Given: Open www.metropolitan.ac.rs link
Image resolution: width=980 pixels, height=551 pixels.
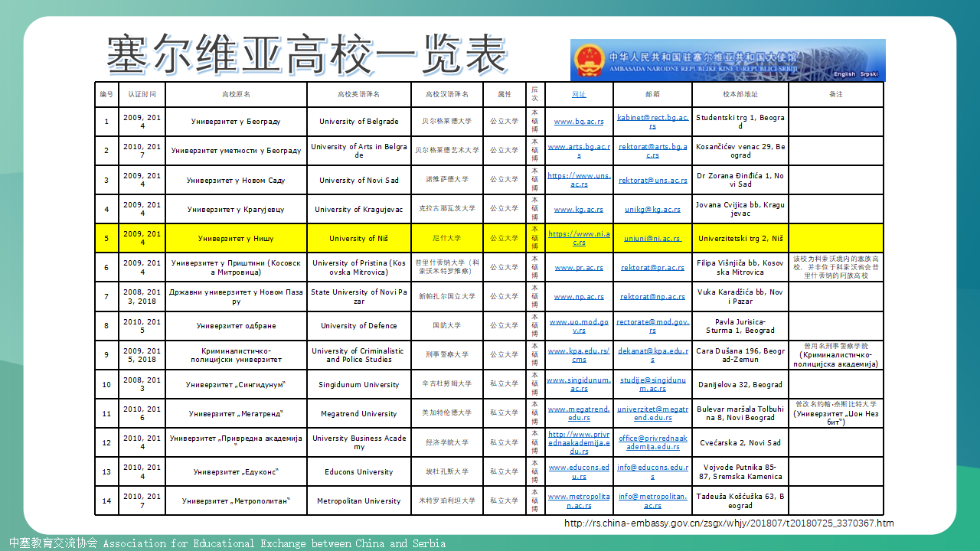Looking at the screenshot, I should pos(579,500).
